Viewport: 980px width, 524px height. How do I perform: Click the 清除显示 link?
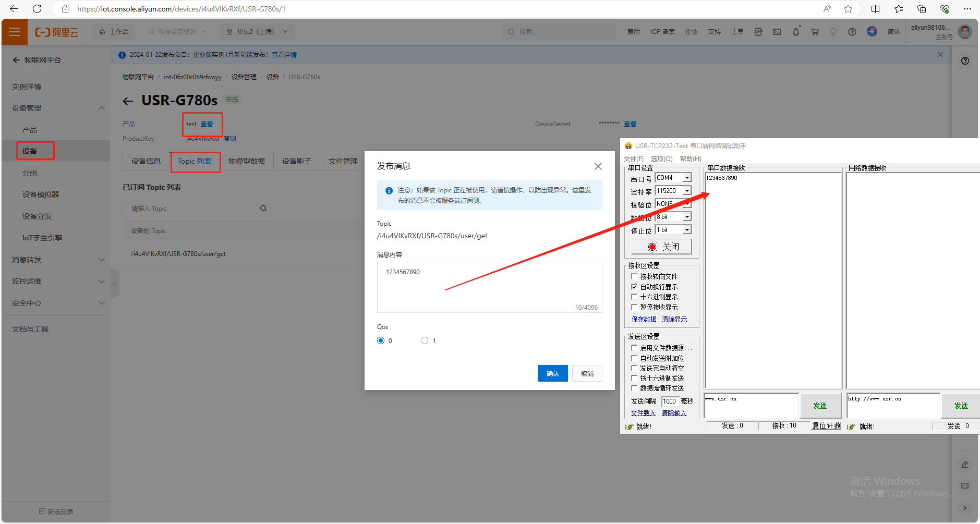pyautogui.click(x=674, y=319)
